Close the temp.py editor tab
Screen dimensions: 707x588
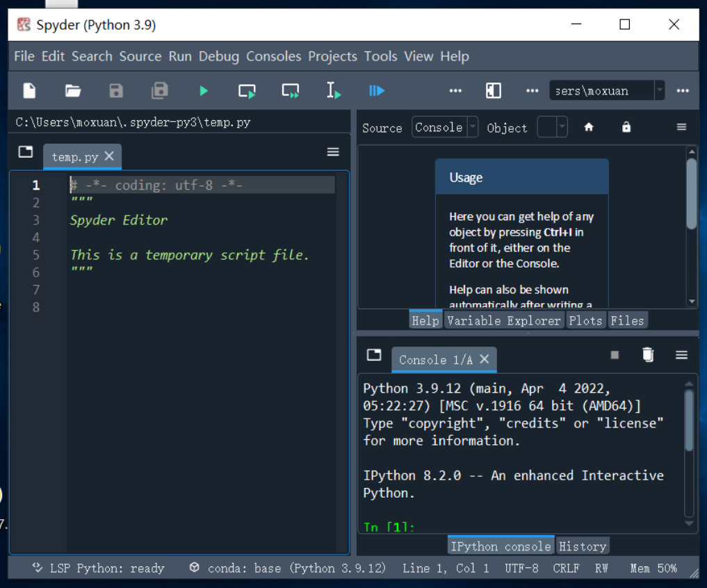(x=109, y=156)
